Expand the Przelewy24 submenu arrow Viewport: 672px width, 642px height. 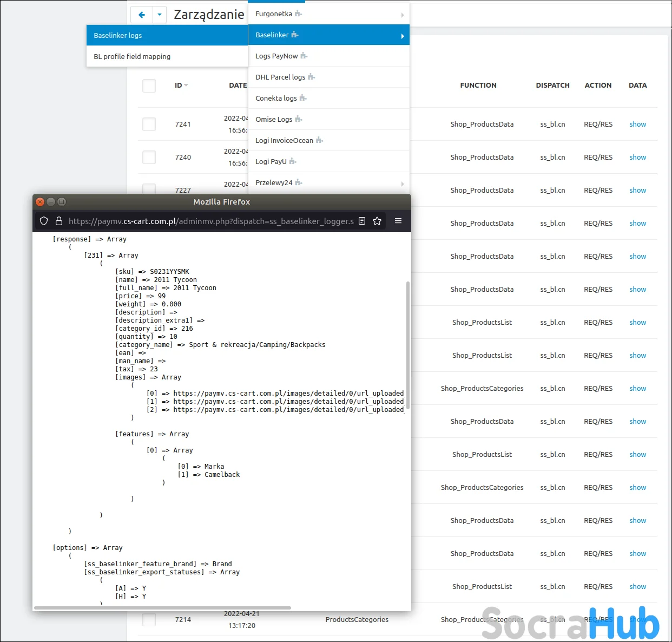[403, 184]
